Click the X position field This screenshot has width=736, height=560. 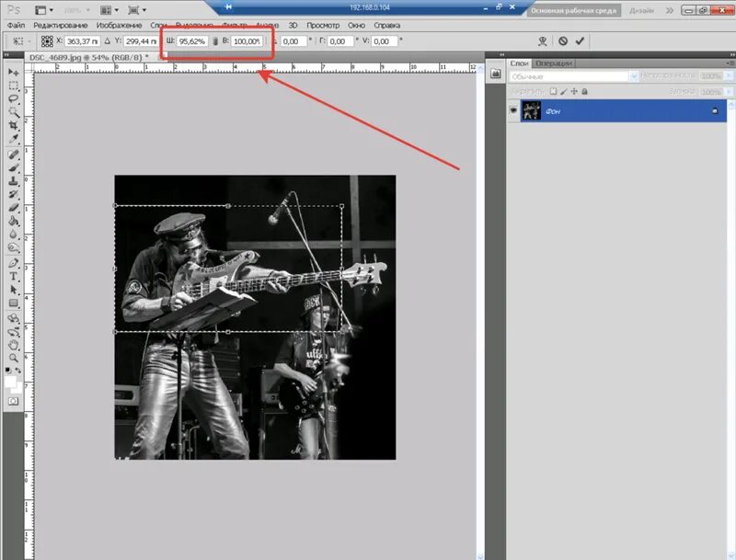(82, 41)
